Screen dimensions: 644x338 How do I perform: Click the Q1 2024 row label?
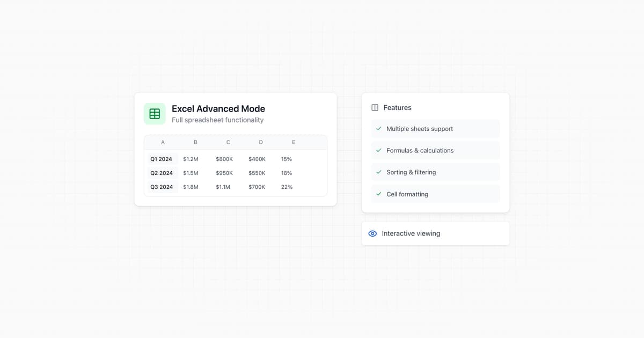[x=162, y=159]
